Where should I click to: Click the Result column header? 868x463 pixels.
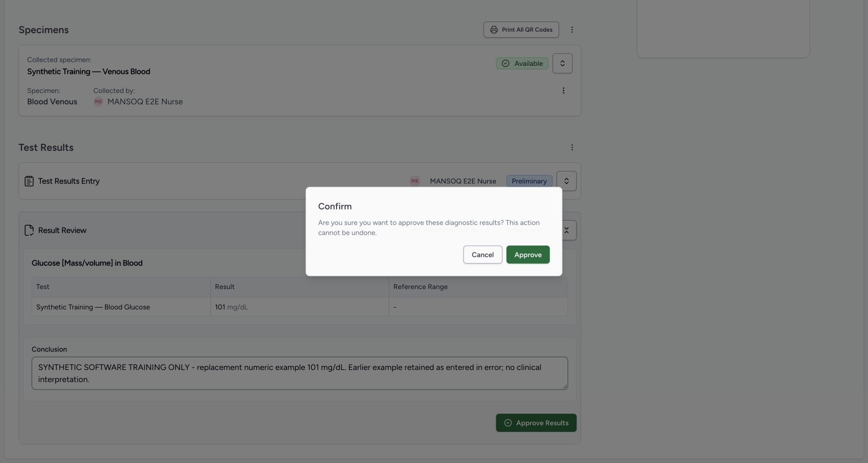pyautogui.click(x=299, y=287)
